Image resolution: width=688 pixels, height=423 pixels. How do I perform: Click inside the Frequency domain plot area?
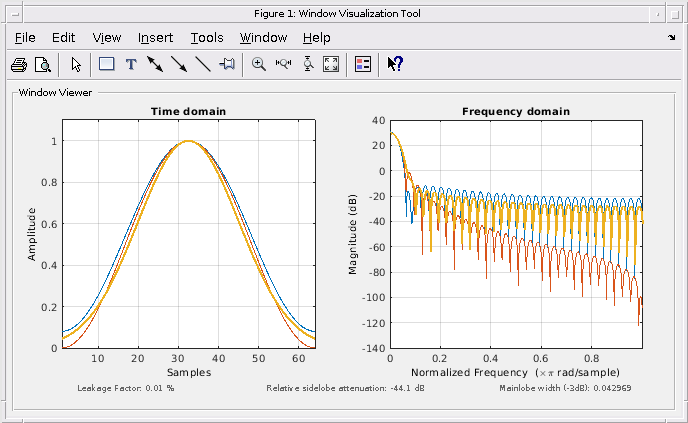pos(516,234)
